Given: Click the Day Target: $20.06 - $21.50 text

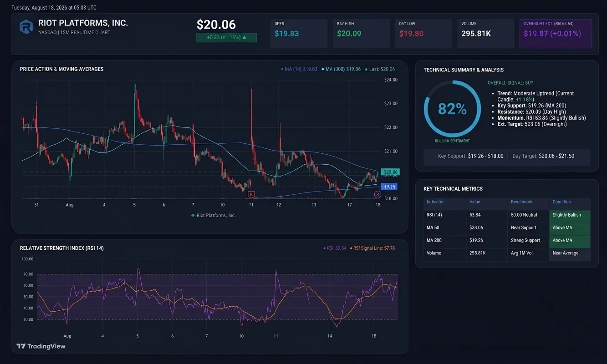Looking at the screenshot, I should point(543,156).
